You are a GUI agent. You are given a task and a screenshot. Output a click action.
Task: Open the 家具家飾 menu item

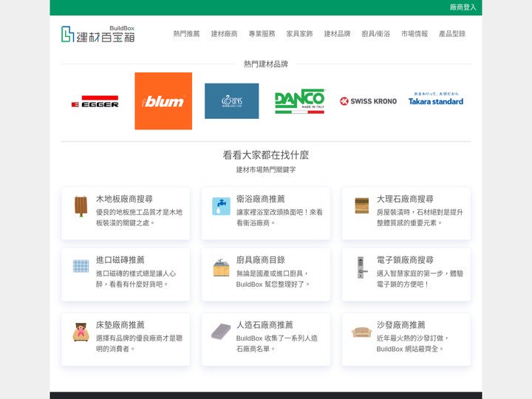299,33
